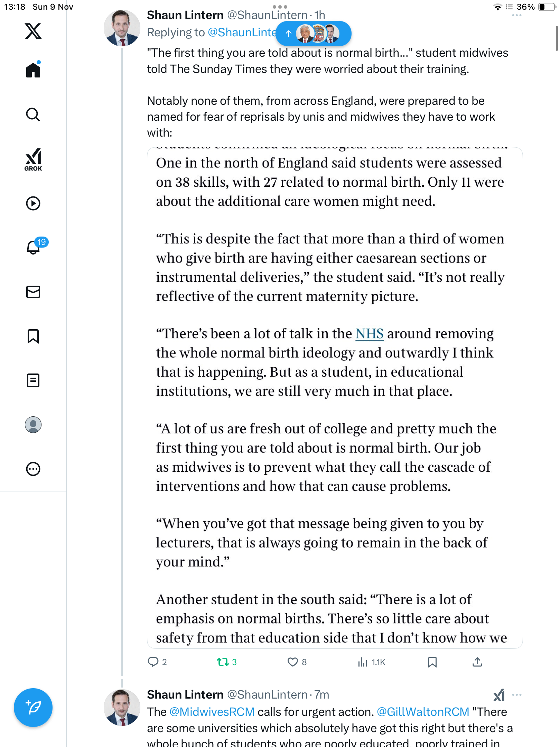Open the Search page
560x747 pixels.
33,114
